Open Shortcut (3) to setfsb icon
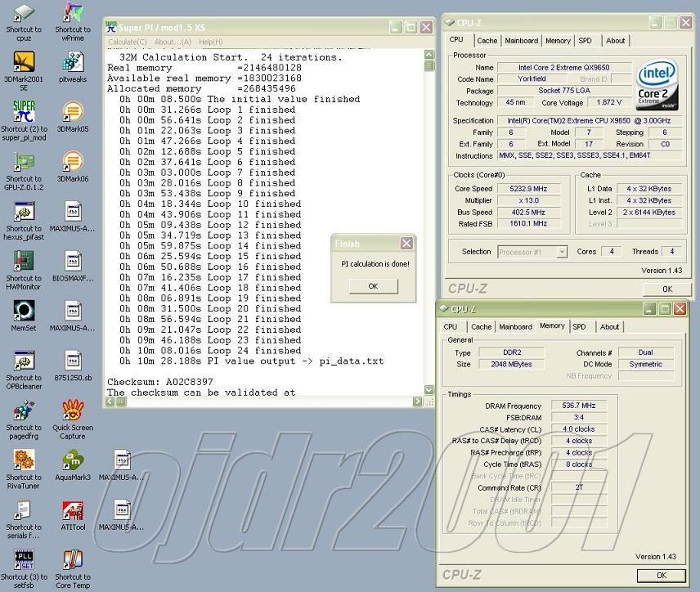Image resolution: width=700 pixels, height=592 pixels. pyautogui.click(x=24, y=570)
